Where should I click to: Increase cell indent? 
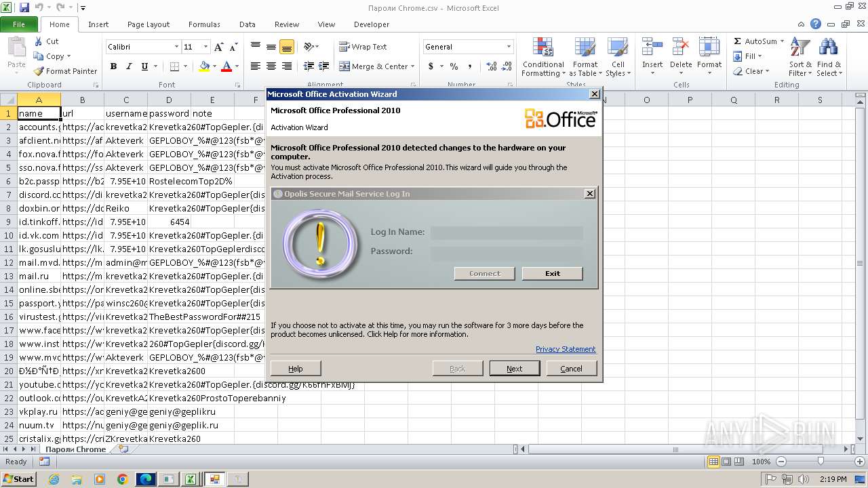tap(325, 66)
